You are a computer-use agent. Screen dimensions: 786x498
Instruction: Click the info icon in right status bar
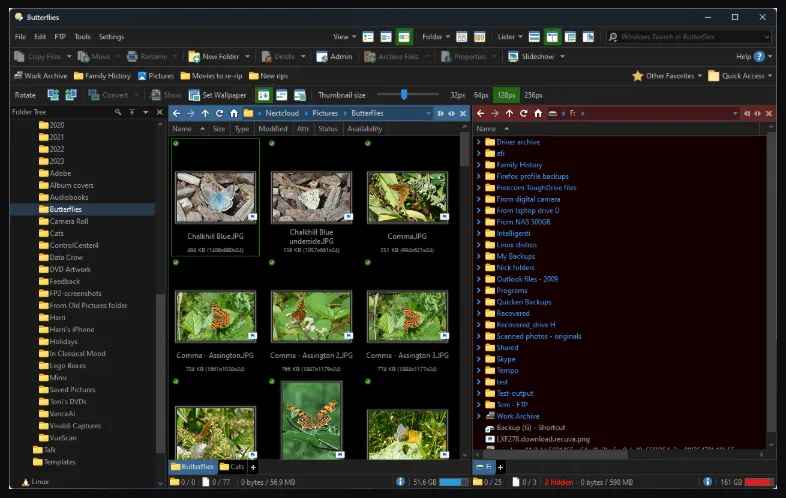[x=707, y=482]
